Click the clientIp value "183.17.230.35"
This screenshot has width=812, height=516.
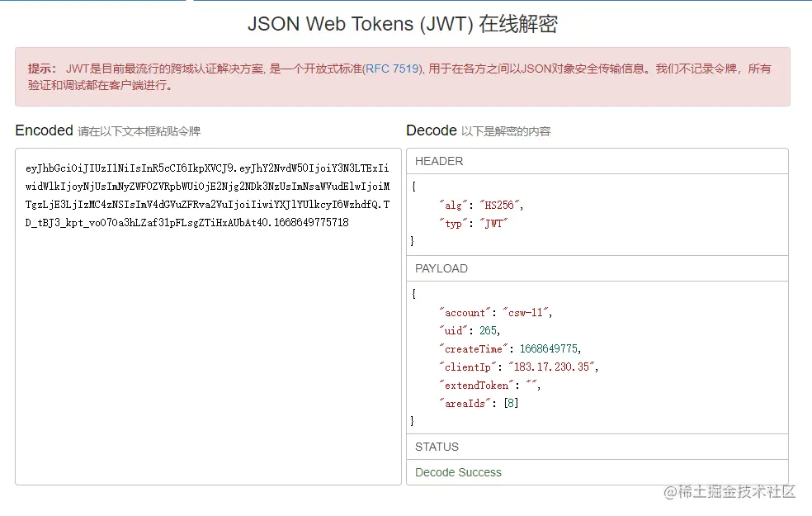click(x=552, y=367)
